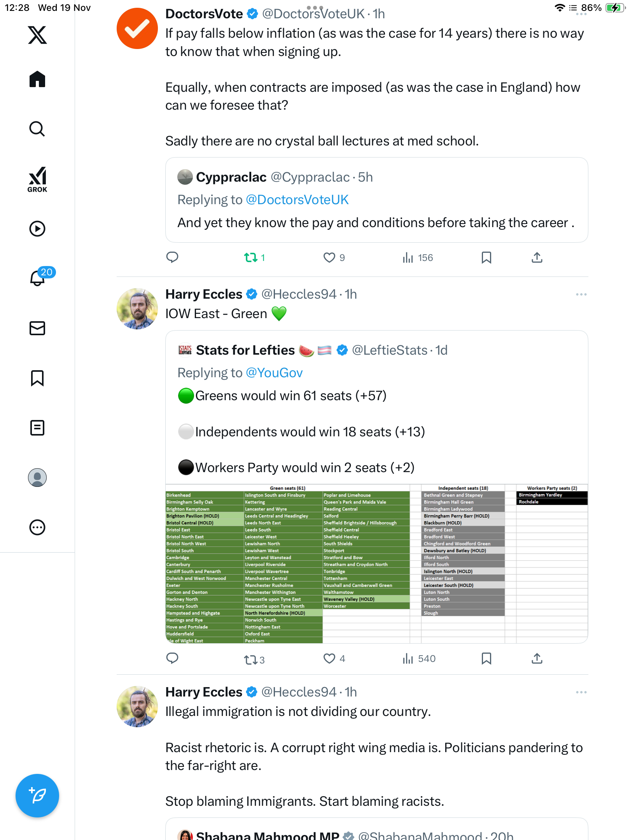Open the Video tab play icon
The image size is (630, 840).
pyautogui.click(x=37, y=229)
